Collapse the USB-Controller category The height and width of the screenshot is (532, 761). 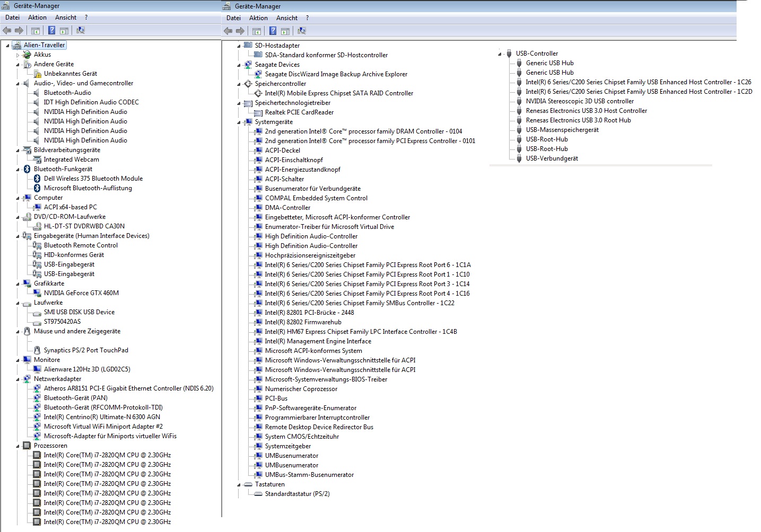click(x=500, y=54)
